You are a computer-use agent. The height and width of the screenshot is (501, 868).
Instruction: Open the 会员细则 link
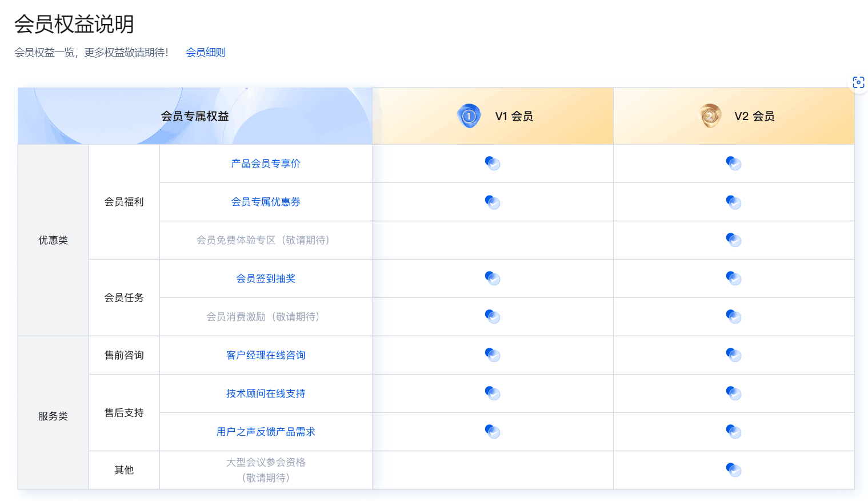point(206,53)
